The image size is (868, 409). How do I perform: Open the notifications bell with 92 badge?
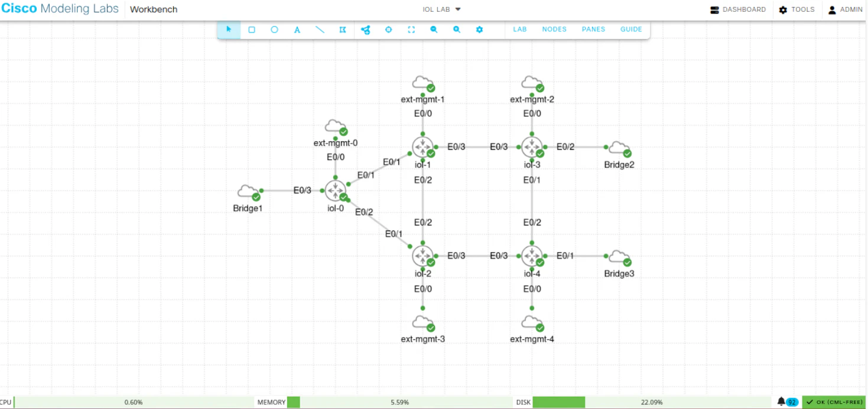click(x=788, y=402)
